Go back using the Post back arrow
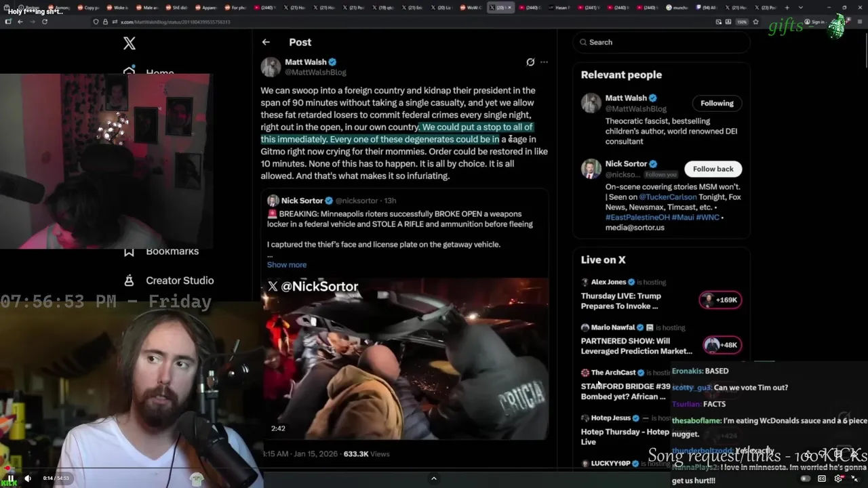 tap(266, 42)
